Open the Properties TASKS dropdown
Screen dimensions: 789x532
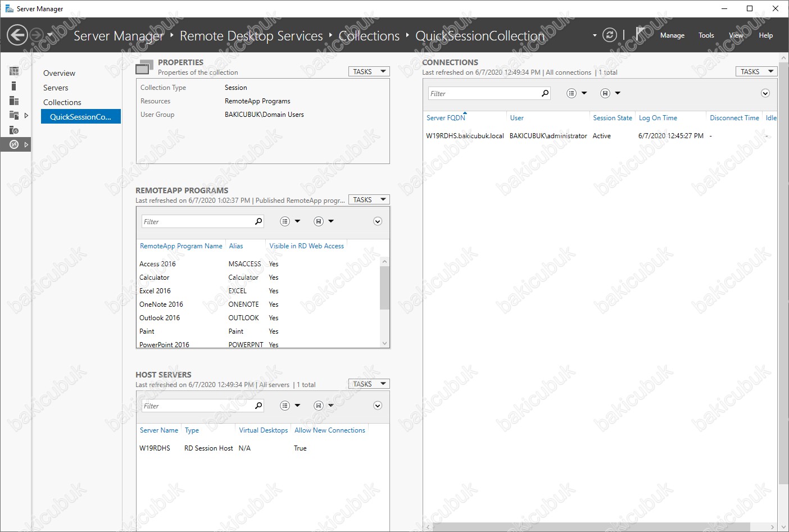pos(369,71)
